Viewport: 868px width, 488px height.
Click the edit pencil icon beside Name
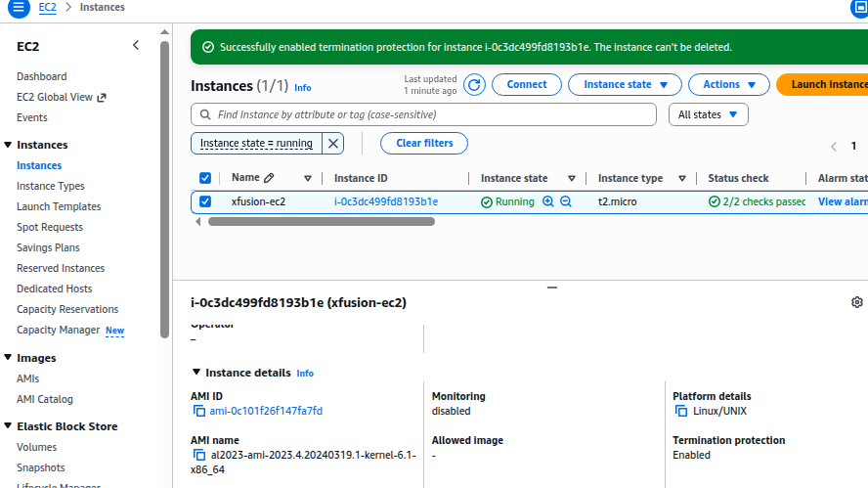point(269,178)
